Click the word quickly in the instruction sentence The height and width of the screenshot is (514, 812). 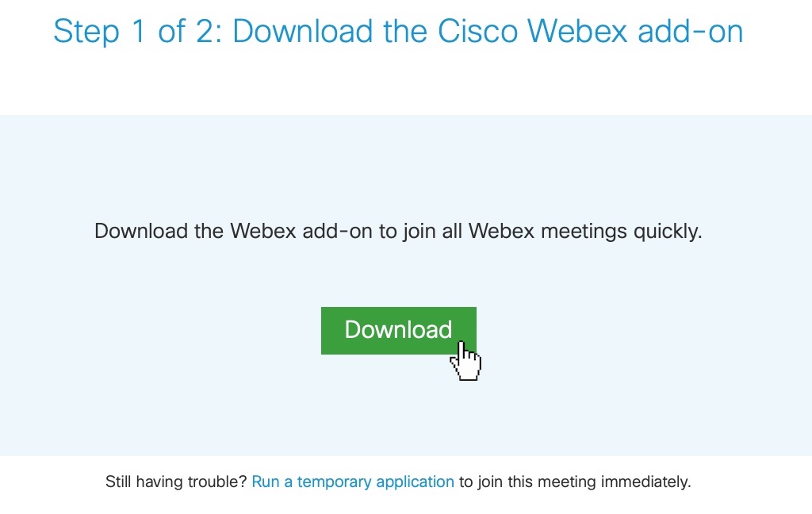coord(667,232)
